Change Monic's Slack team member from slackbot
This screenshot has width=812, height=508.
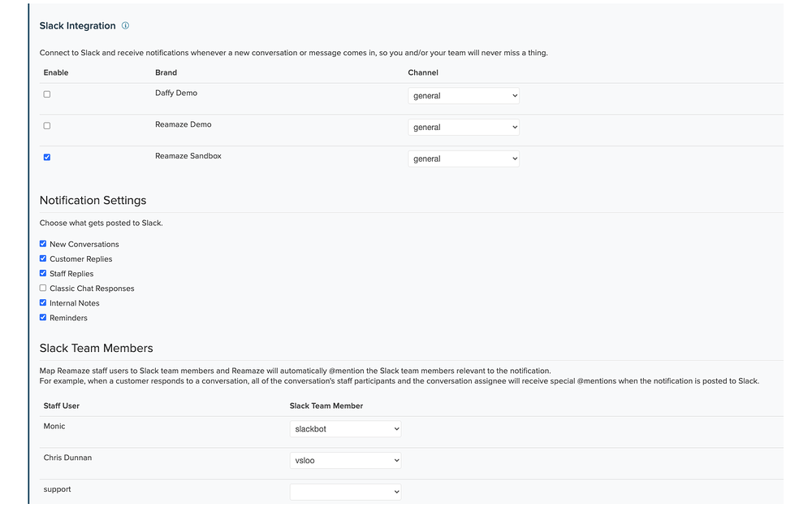tap(345, 429)
